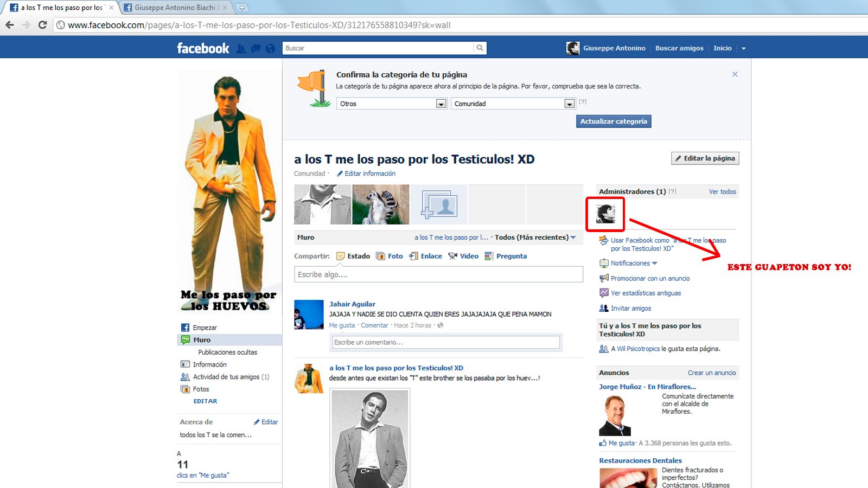
Task: Focus the Buscar search field
Action: click(379, 48)
